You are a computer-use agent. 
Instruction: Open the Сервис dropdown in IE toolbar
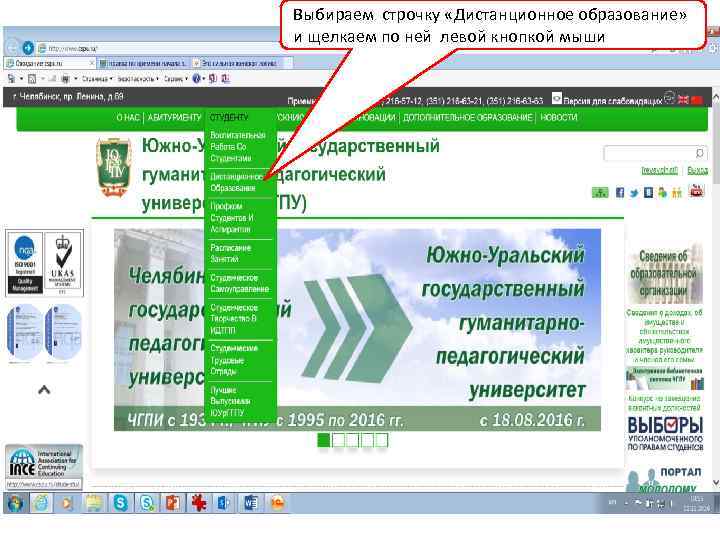[175, 79]
